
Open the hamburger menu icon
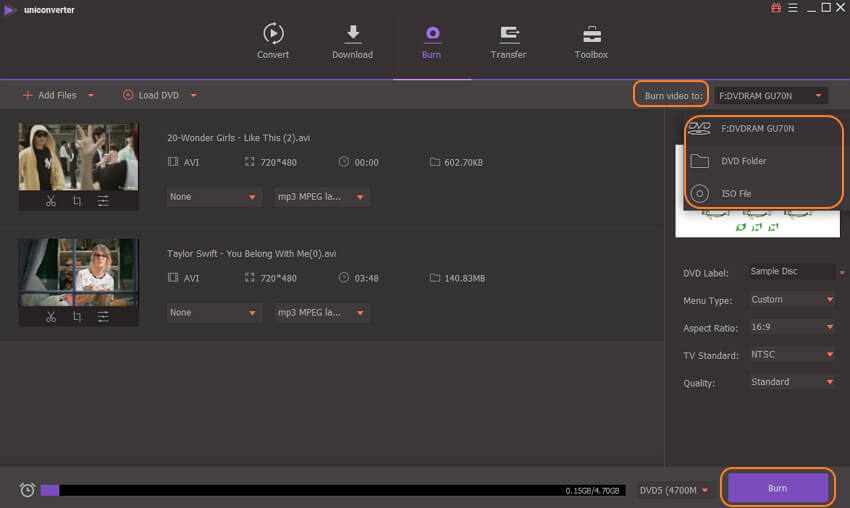[793, 8]
